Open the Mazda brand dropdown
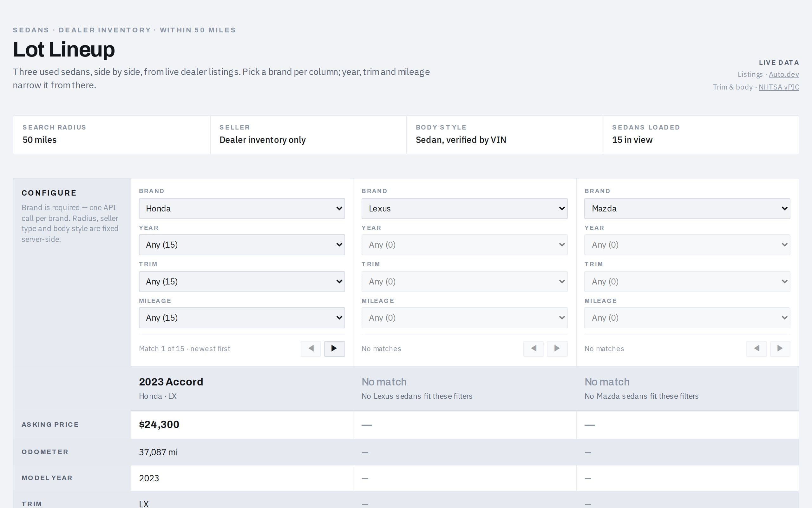 coord(687,209)
